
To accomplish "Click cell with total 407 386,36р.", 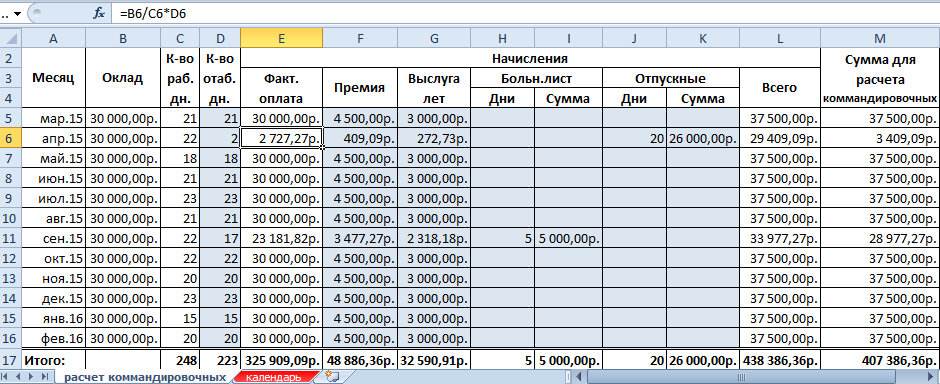I will [x=879, y=361].
